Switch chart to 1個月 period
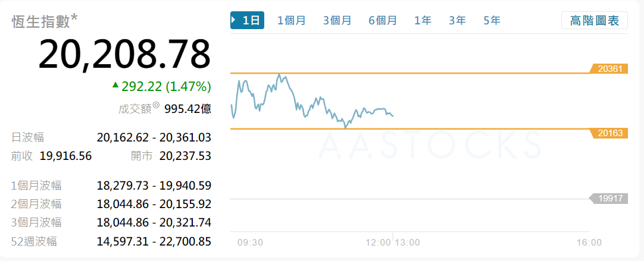644x261 pixels. (x=292, y=20)
